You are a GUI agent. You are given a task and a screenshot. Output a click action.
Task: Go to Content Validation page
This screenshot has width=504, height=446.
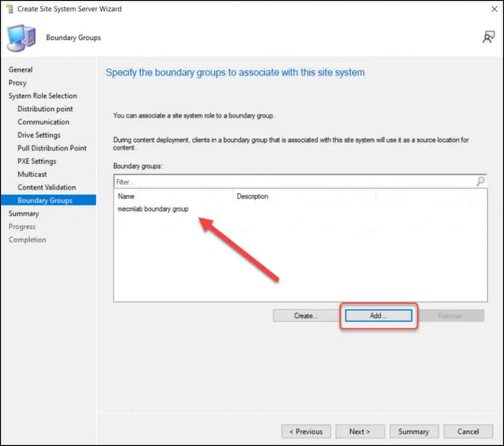point(47,187)
